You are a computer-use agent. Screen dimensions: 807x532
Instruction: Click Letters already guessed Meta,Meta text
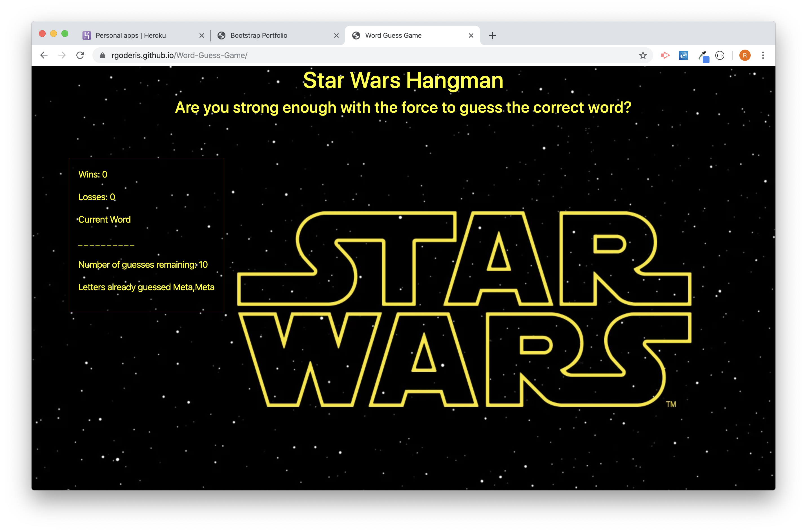[146, 287]
